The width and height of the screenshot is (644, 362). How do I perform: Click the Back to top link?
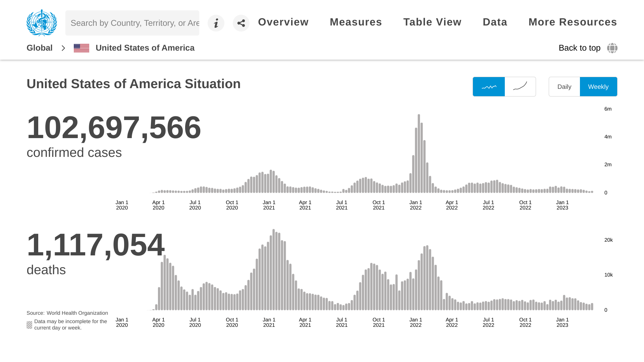pyautogui.click(x=579, y=48)
